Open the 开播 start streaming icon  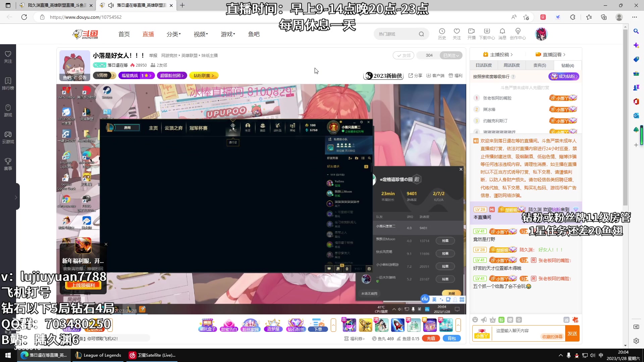(471, 34)
